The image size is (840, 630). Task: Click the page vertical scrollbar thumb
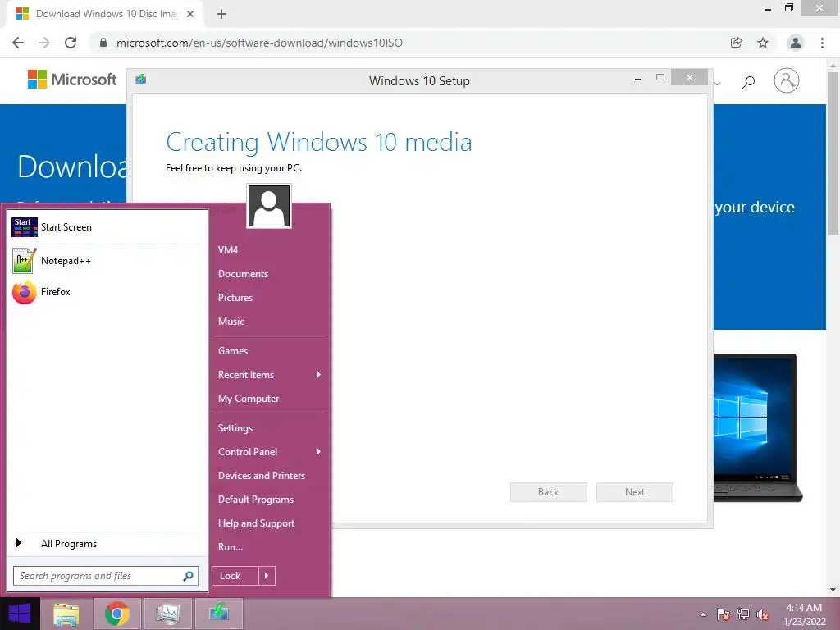click(x=833, y=153)
